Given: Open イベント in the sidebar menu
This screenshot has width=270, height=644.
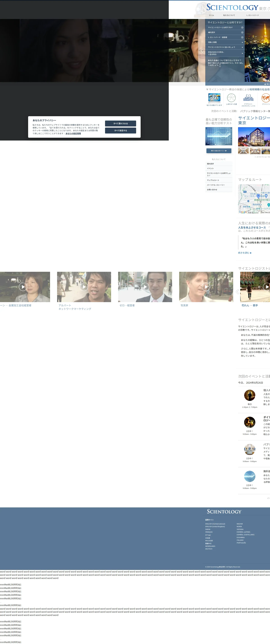Looking at the screenshot, I should click(219, 168).
